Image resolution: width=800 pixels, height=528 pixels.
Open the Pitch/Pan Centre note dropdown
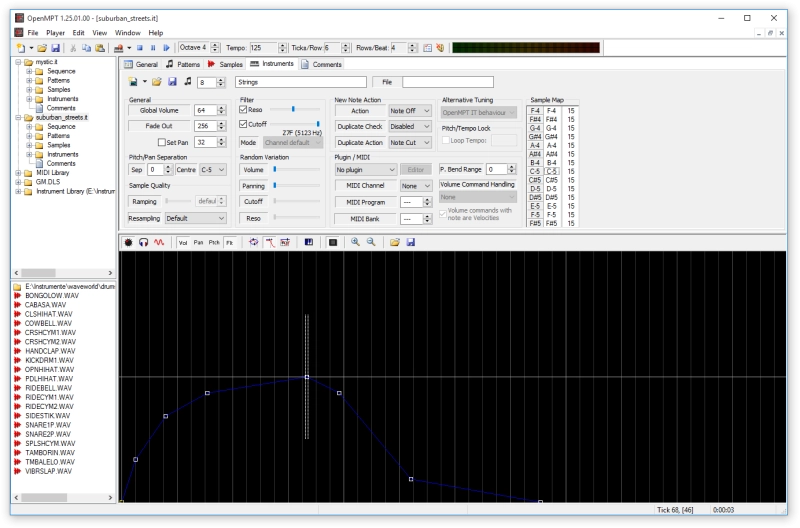point(213,170)
